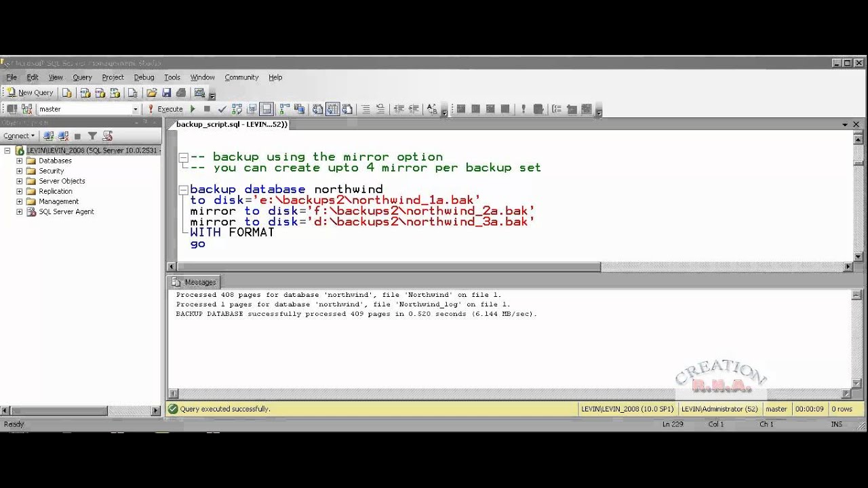This screenshot has height=488, width=868.
Task: Select Results to File
Action: [x=347, y=109]
